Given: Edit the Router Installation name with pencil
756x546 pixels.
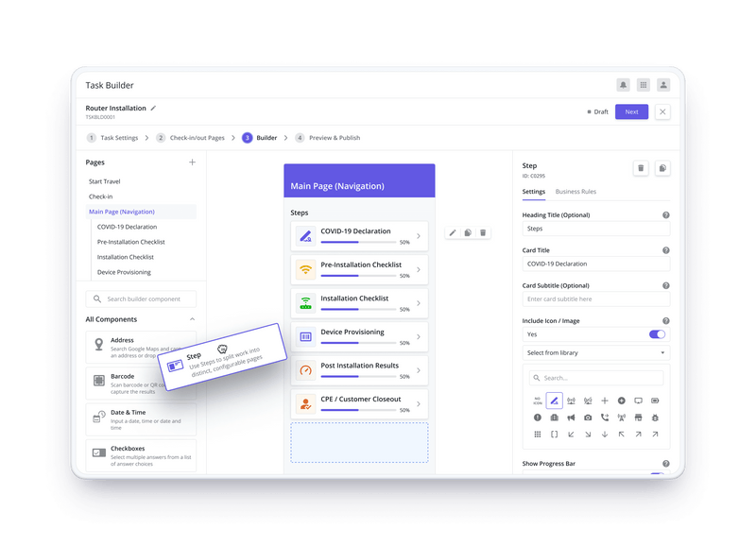Looking at the screenshot, I should tap(153, 108).
